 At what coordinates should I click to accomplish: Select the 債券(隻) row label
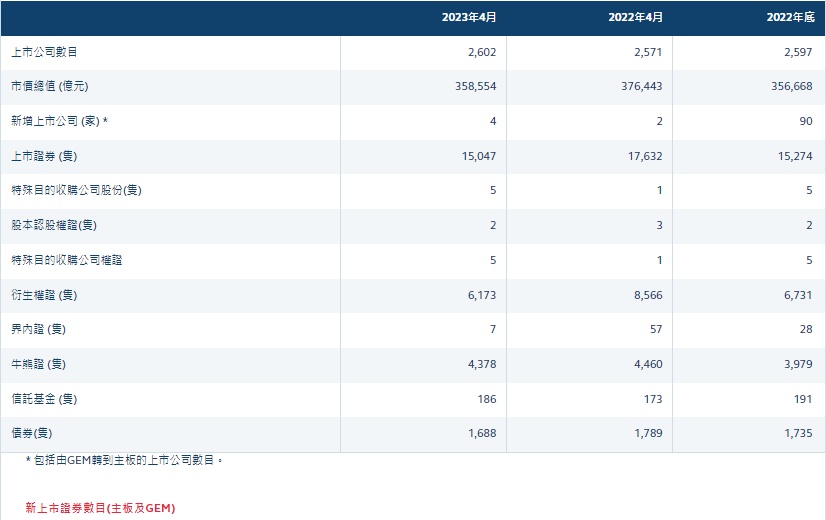pyautogui.click(x=35, y=433)
